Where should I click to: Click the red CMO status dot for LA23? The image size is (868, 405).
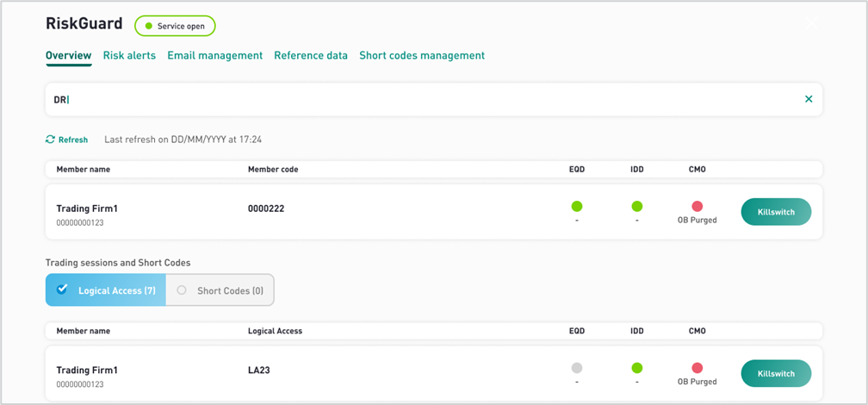tap(697, 368)
